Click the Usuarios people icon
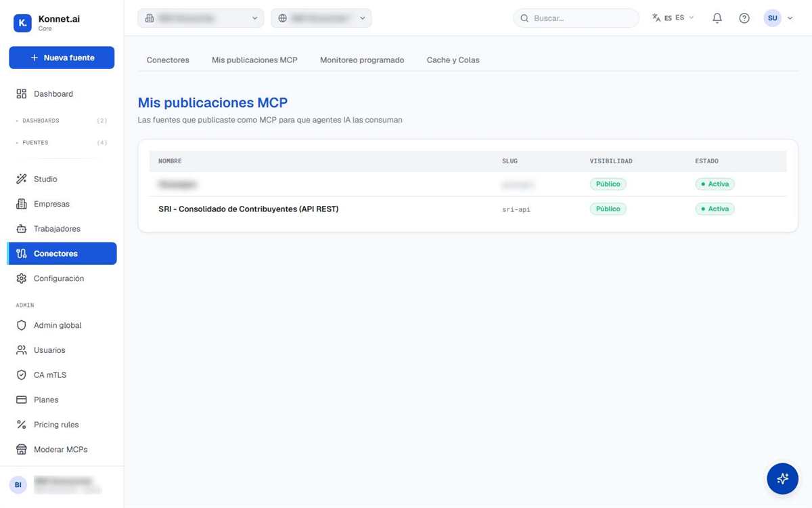 [x=21, y=350]
